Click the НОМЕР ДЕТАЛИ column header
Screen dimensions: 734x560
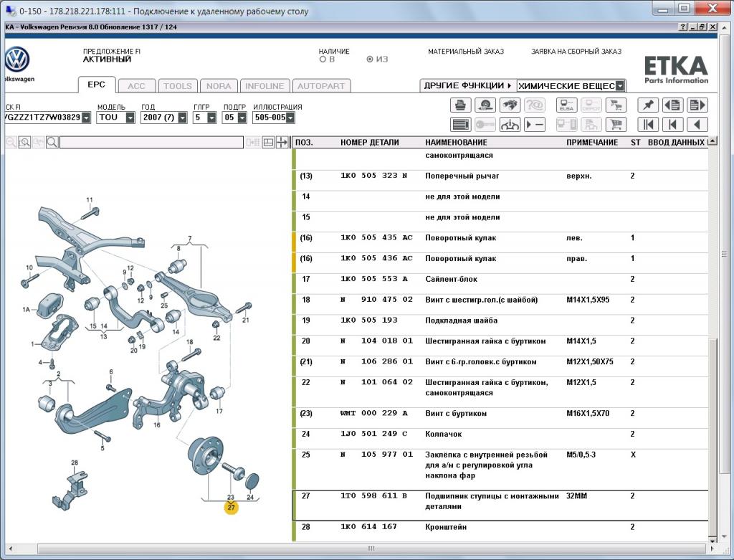point(370,143)
